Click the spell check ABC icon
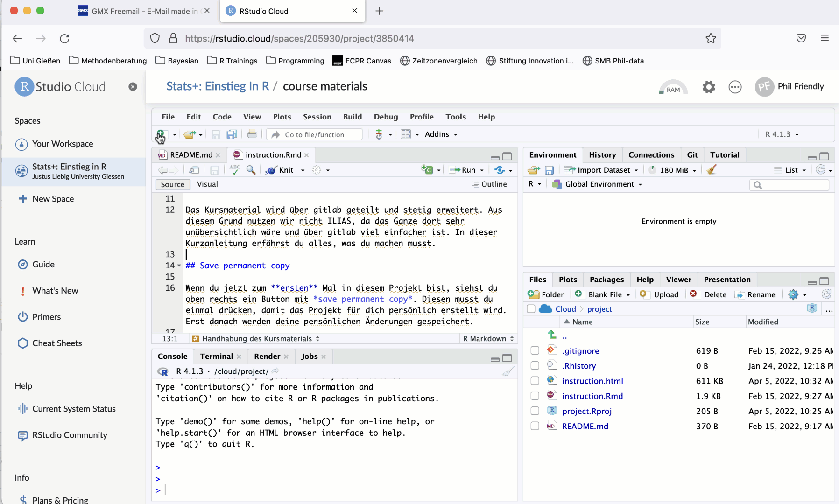Screen dimensions: 839x504 click(x=235, y=170)
